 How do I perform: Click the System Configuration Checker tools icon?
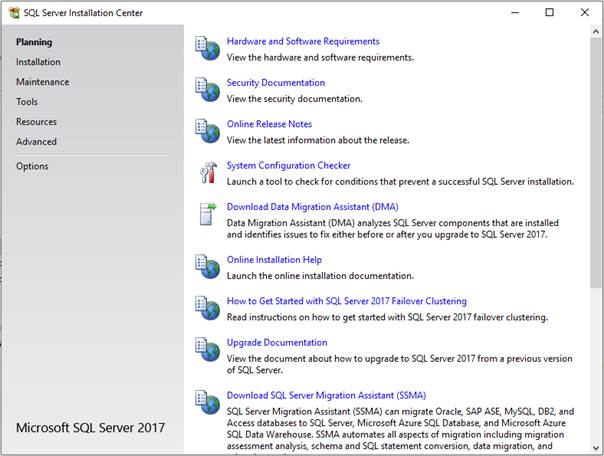coord(207,172)
